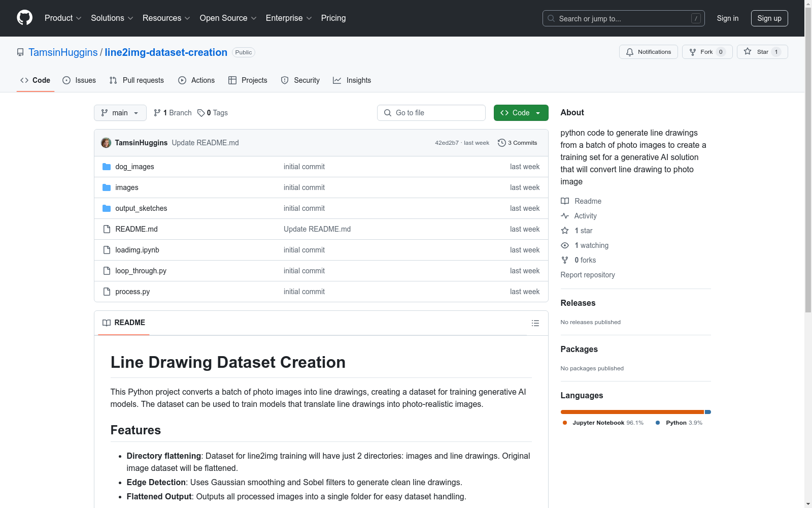812x508 pixels.
Task: Click the loop_through.py file icon
Action: (x=107, y=271)
